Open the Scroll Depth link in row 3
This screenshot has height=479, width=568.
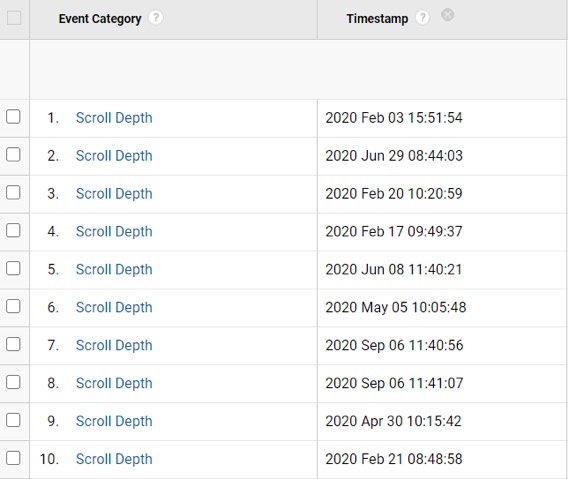[114, 194]
